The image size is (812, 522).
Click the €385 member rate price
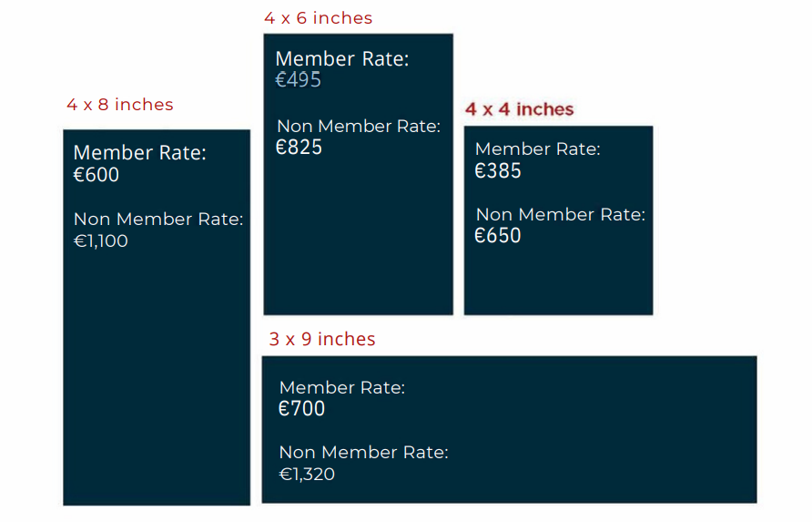(x=498, y=171)
